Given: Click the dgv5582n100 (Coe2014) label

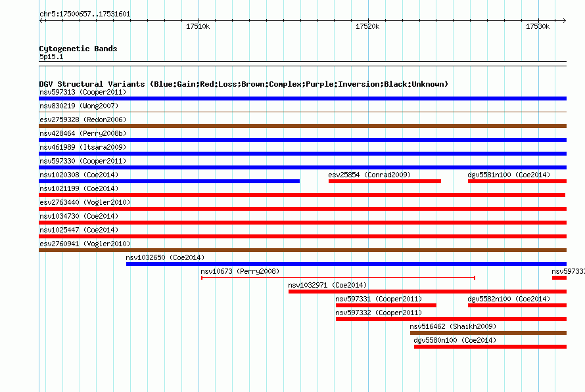Looking at the screenshot, I should 509,299.
